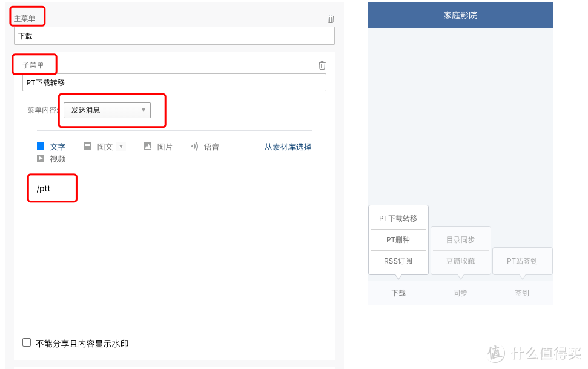Screen dimensions: 588x369
Task: Edit the submenu name field PT下载转移
Action: 174,82
